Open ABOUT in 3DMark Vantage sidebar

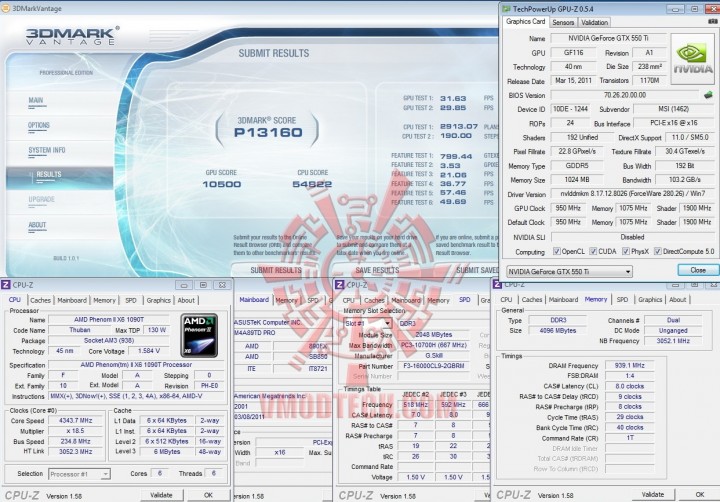coord(37,225)
